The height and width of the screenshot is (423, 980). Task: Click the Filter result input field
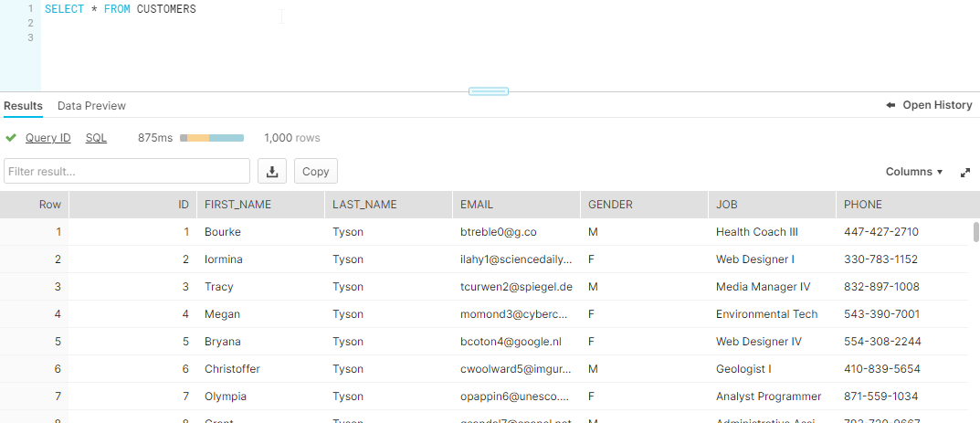click(x=127, y=171)
